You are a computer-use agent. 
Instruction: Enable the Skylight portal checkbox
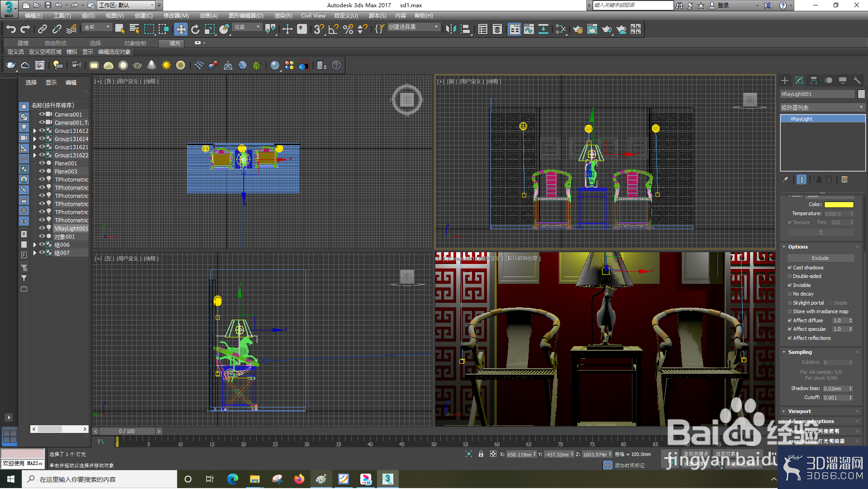pyautogui.click(x=790, y=303)
